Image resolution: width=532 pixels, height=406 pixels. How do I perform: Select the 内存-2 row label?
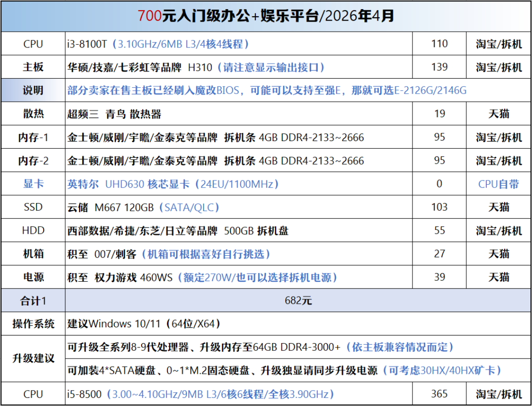(x=33, y=160)
